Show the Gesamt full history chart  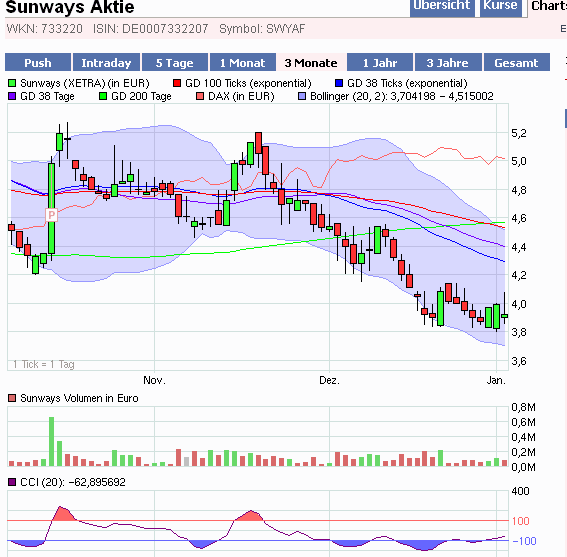(516, 63)
